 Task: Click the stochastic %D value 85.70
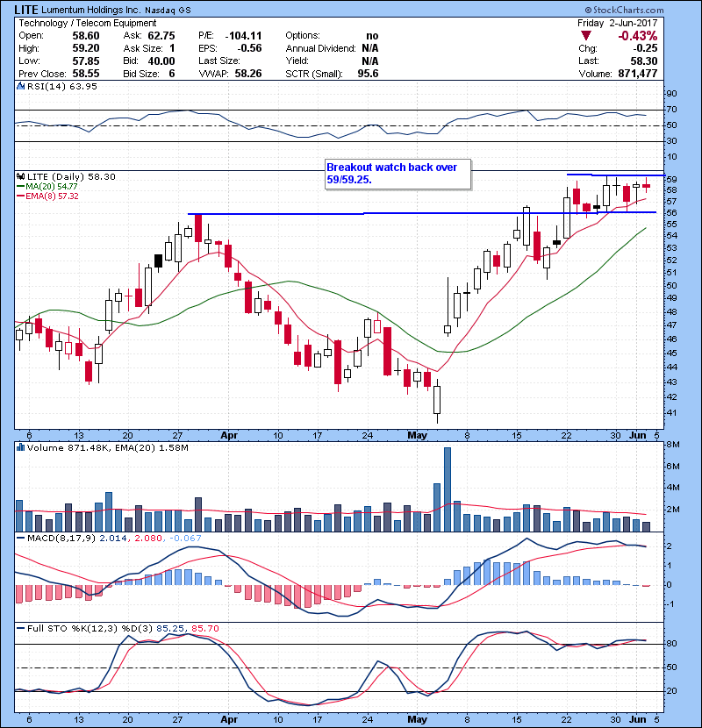point(204,628)
